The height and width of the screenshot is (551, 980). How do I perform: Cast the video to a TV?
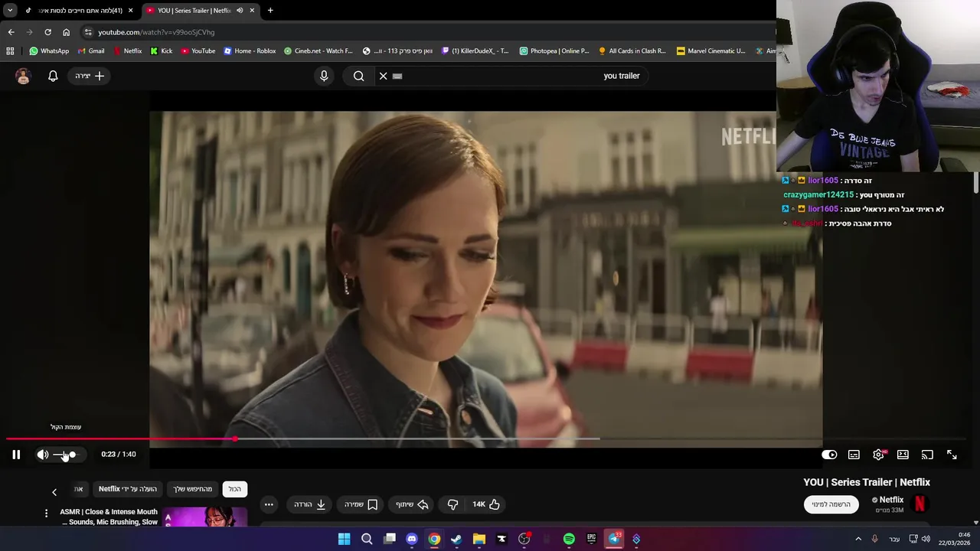927,455
